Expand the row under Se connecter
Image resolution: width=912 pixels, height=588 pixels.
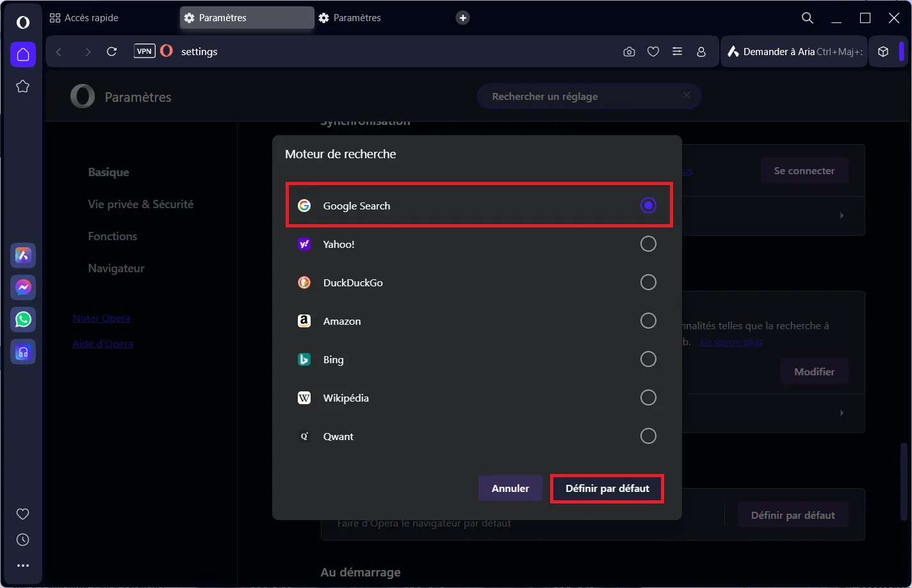(842, 216)
